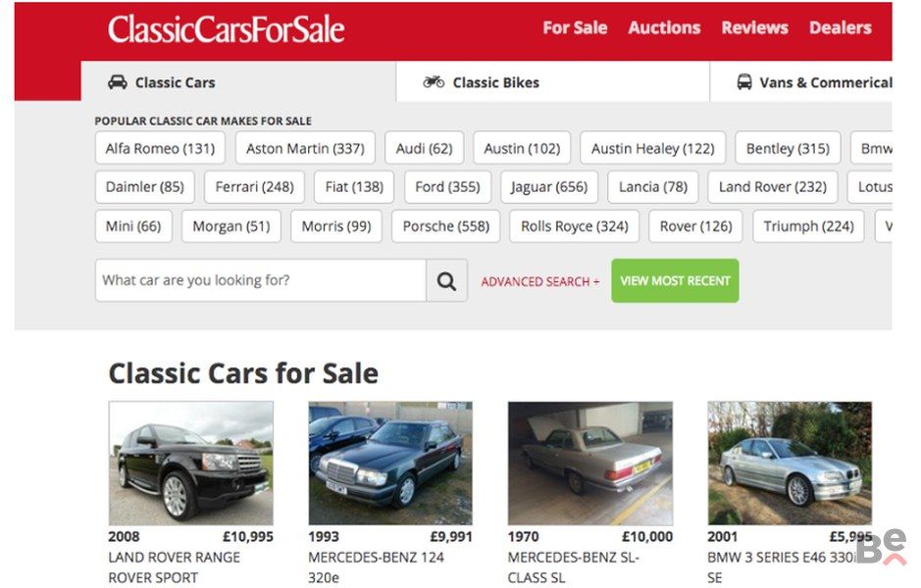Focus the 'What car are you looking for?' field
Screen dimensions: 921x588
pyautogui.click(x=261, y=280)
